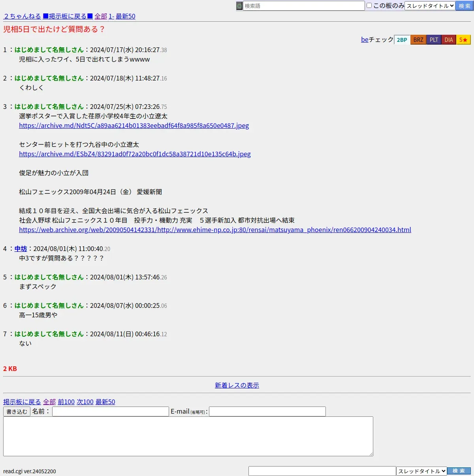Focus the bottom search input field
The width and height of the screenshot is (474, 476).
[322, 471]
